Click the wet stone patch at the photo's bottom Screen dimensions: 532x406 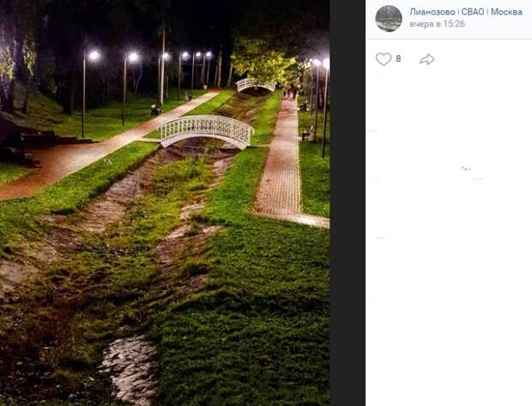coord(130,367)
